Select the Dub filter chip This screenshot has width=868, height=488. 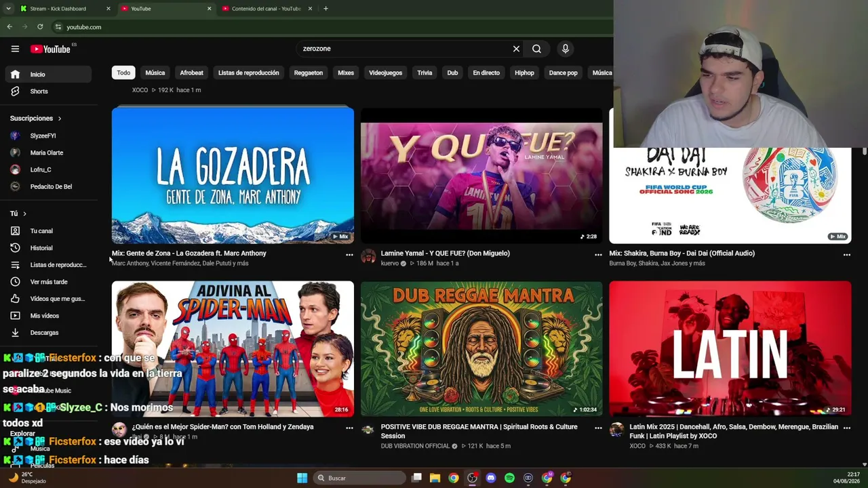(452, 73)
